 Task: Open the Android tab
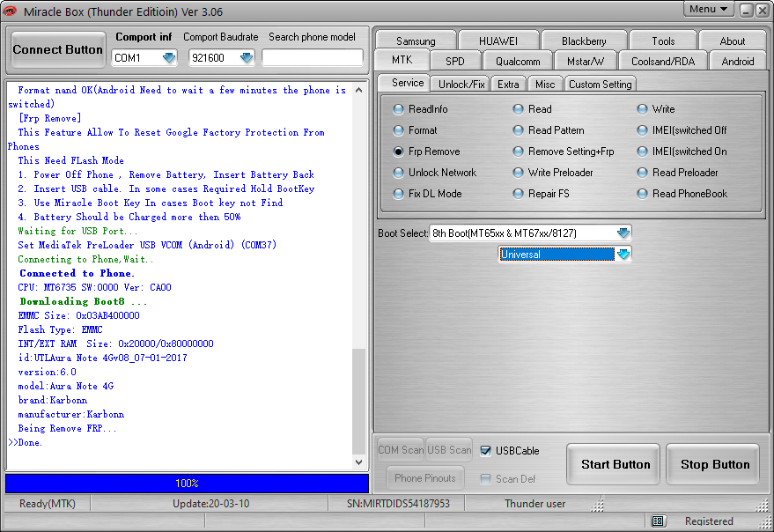pos(738,62)
